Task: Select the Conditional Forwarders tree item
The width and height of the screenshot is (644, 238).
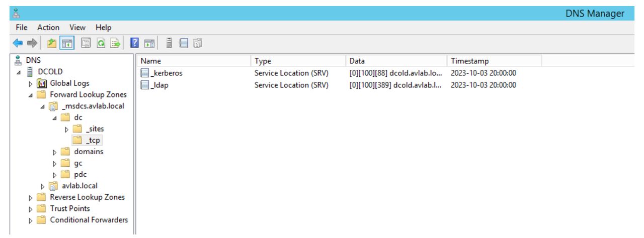Action: pyautogui.click(x=89, y=220)
